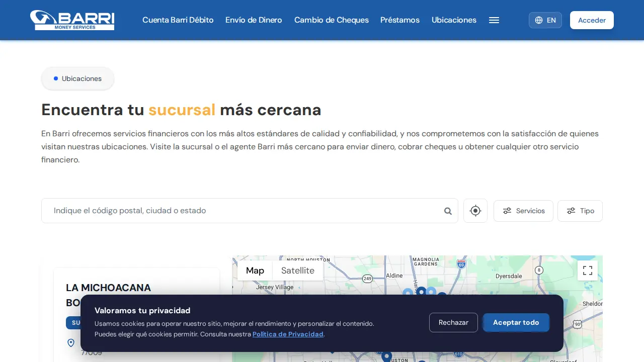Accept cookies with Aceptar todo
Viewport: 644px width, 362px height.
tap(516, 323)
